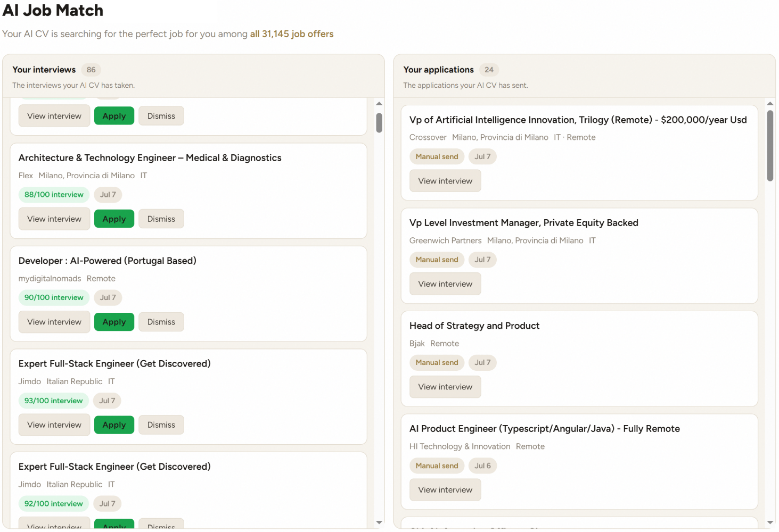Open Architecture & Technology Engineer job title
779x532 pixels.
coord(150,158)
